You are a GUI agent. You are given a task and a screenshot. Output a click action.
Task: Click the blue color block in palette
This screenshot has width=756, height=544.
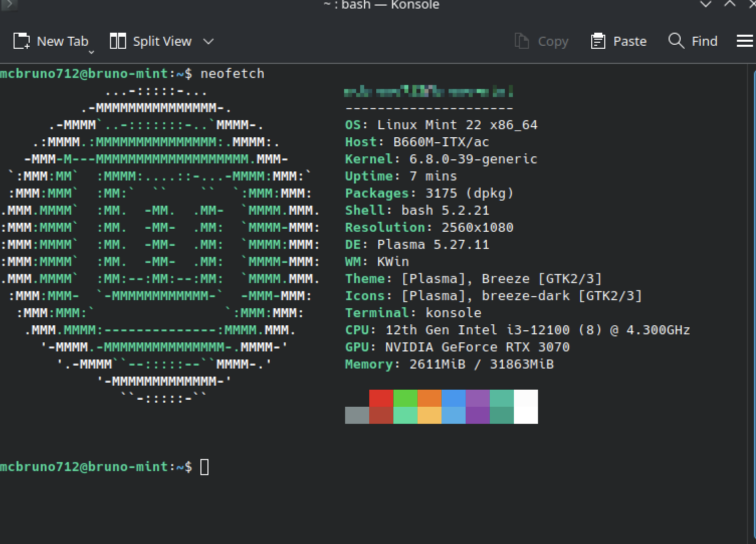click(x=454, y=398)
